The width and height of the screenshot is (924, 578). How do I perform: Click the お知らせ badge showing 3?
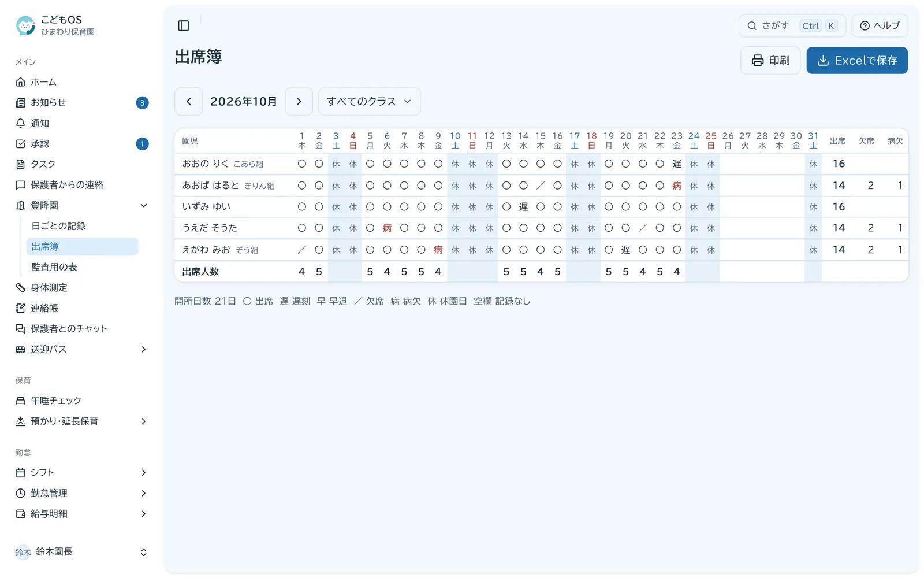(x=142, y=103)
